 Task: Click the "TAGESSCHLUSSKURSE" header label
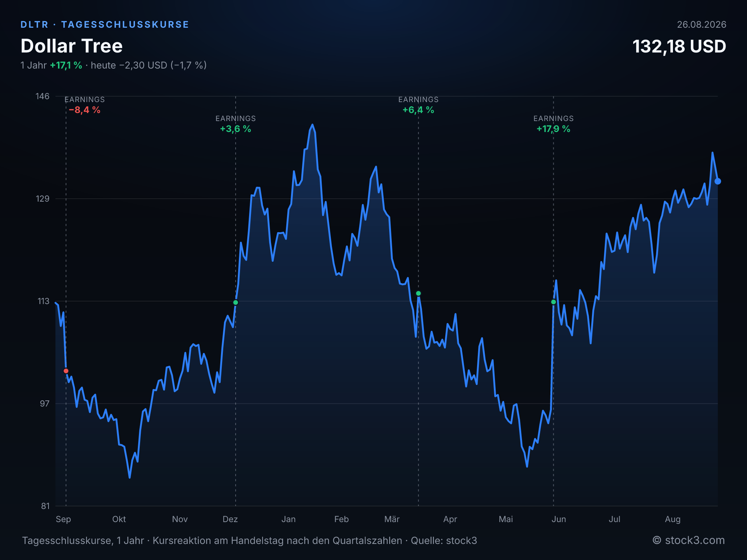[125, 24]
